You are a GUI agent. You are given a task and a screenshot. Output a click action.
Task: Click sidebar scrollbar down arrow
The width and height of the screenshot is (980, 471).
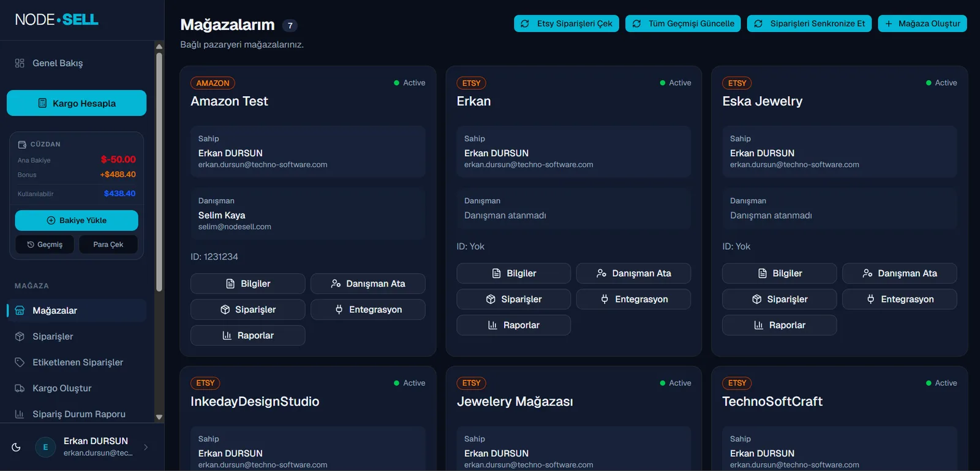pos(159,417)
